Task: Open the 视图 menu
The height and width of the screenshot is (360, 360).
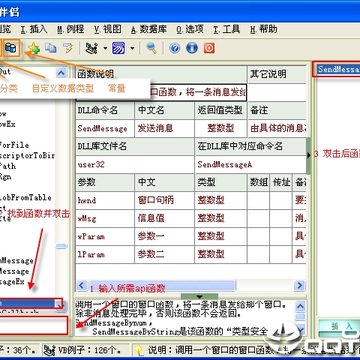Action: [107, 30]
